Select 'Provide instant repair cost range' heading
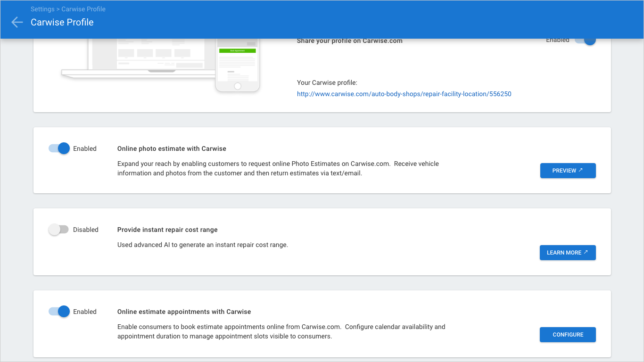Screen dimensions: 644x362 (x=167, y=230)
